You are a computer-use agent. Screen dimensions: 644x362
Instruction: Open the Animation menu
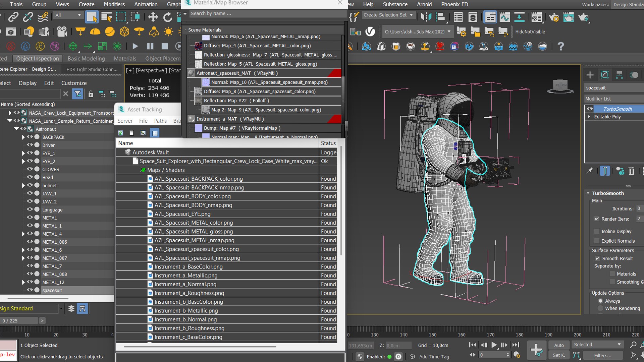point(146,4)
